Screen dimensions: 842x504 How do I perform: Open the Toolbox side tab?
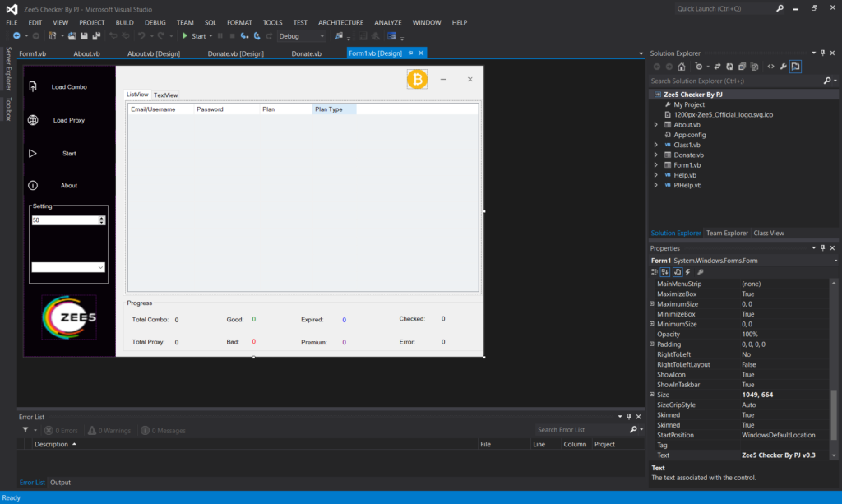[x=8, y=109]
